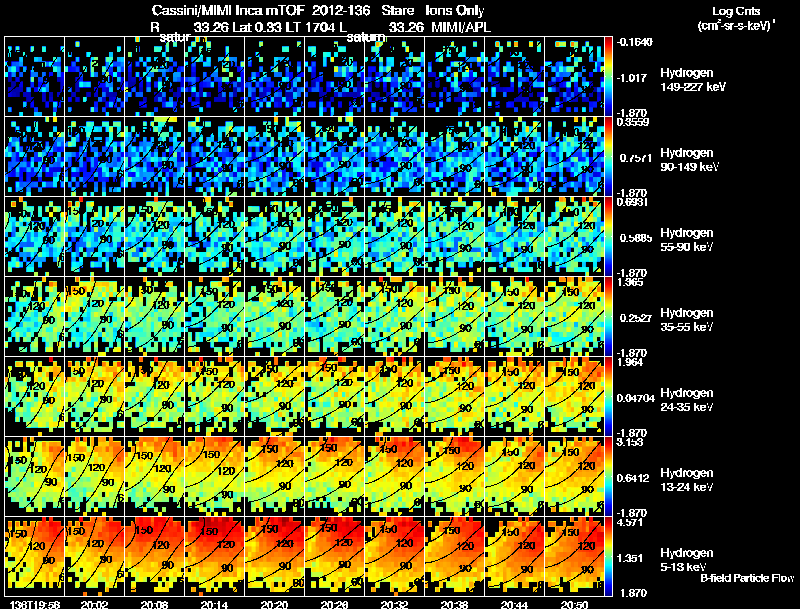The height and width of the screenshot is (609, 800).
Task: Click the '20:08' time axis label
Action: [155, 605]
